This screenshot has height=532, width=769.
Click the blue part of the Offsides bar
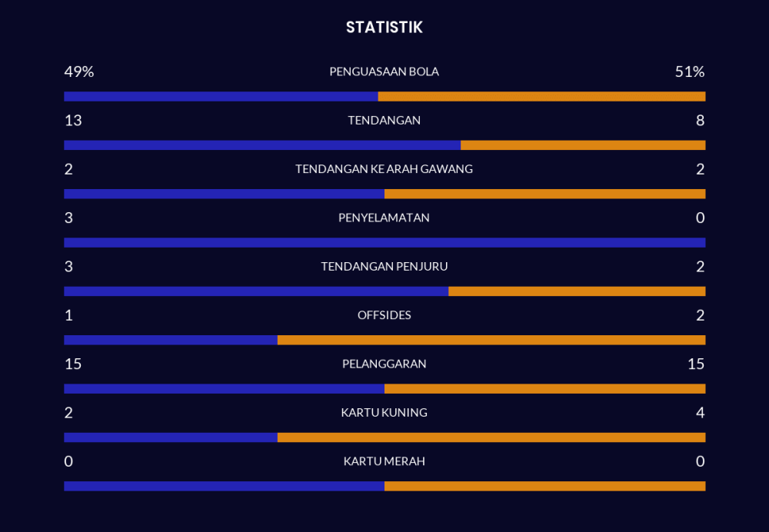pyautogui.click(x=171, y=340)
